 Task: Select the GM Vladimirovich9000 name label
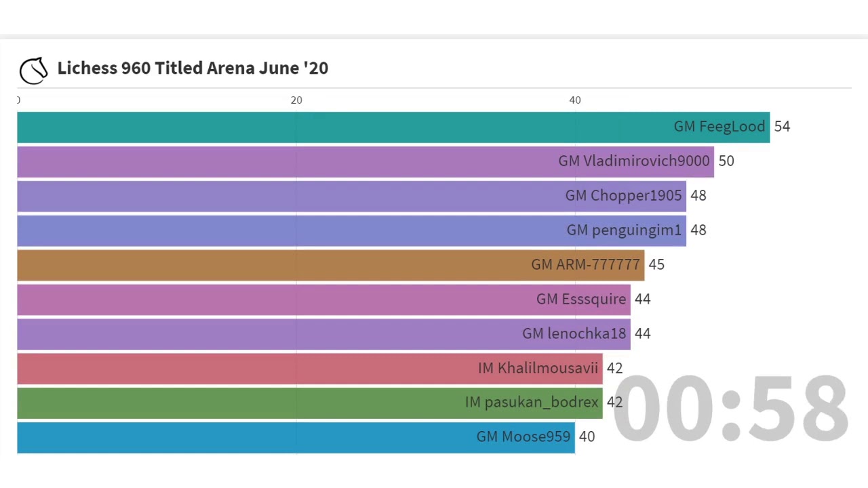(x=633, y=161)
